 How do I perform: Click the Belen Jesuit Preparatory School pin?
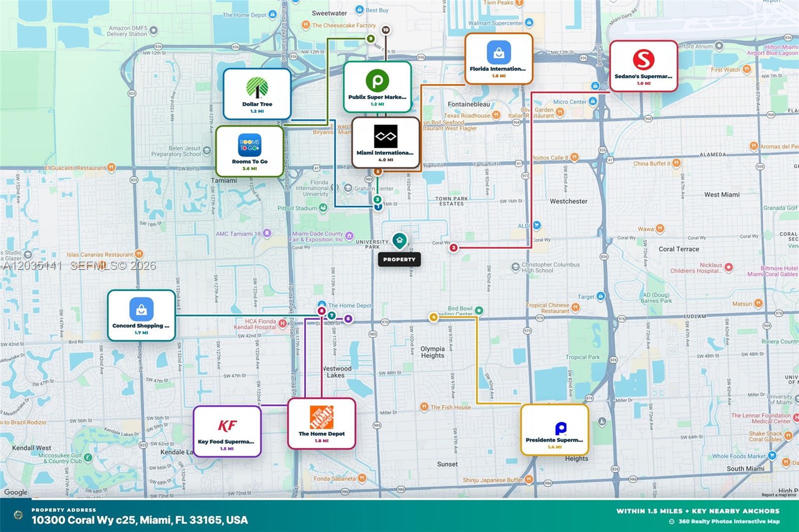point(207,150)
